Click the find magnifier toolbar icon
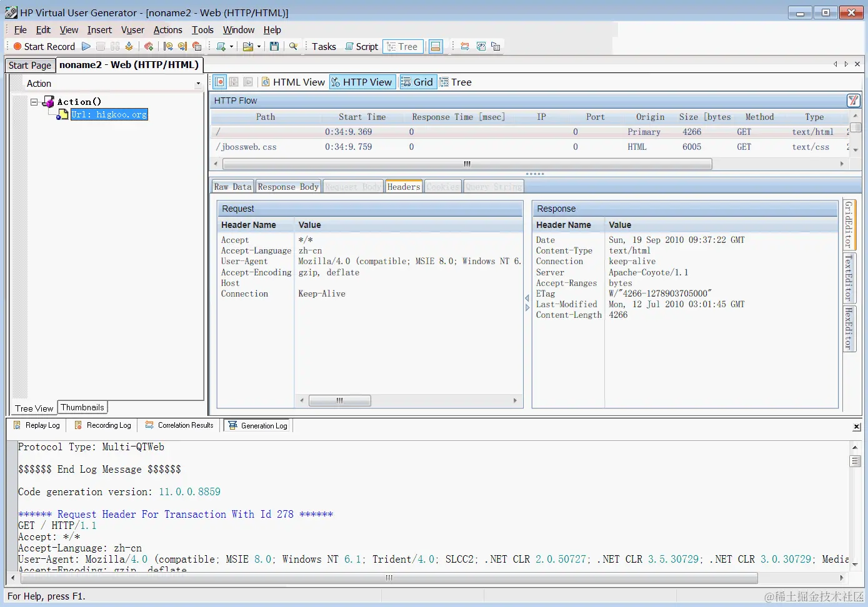The image size is (868, 607). (293, 46)
